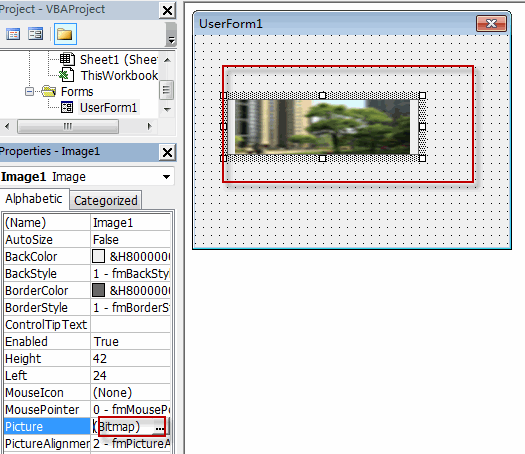Click the Sheet1 worksheet icon
The image size is (525, 454).
(x=67, y=59)
